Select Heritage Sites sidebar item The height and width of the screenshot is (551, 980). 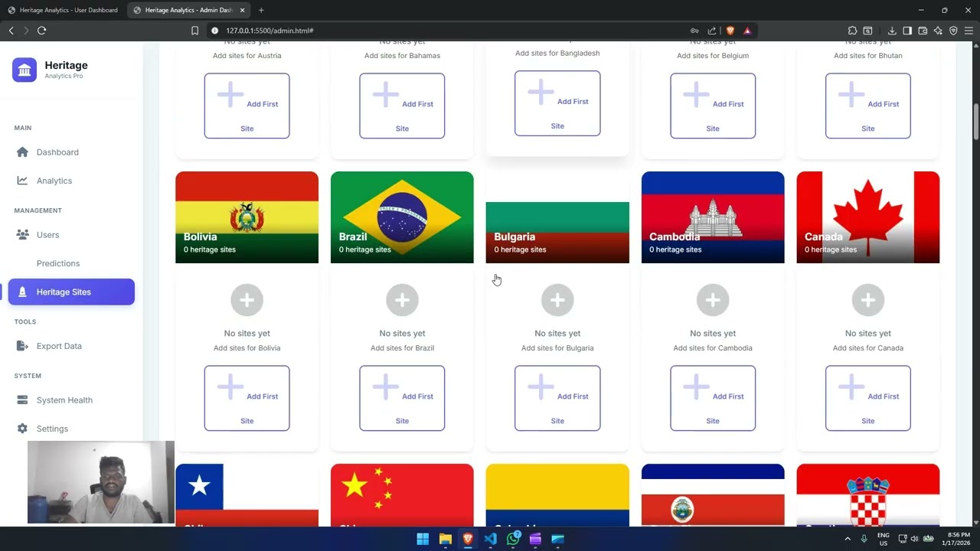71,292
